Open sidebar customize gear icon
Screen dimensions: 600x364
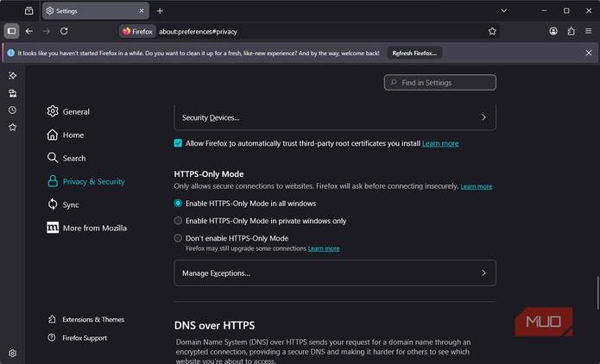point(13,353)
